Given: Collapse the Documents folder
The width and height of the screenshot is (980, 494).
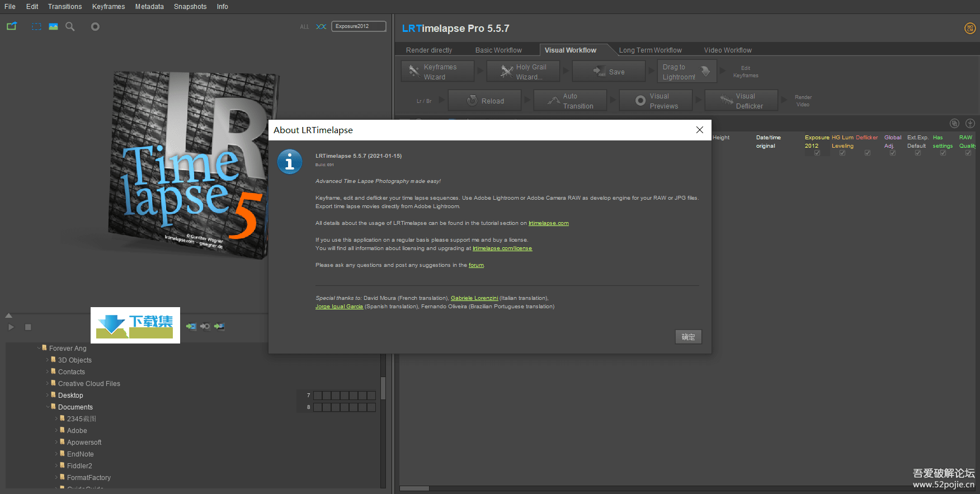Looking at the screenshot, I should point(48,407).
